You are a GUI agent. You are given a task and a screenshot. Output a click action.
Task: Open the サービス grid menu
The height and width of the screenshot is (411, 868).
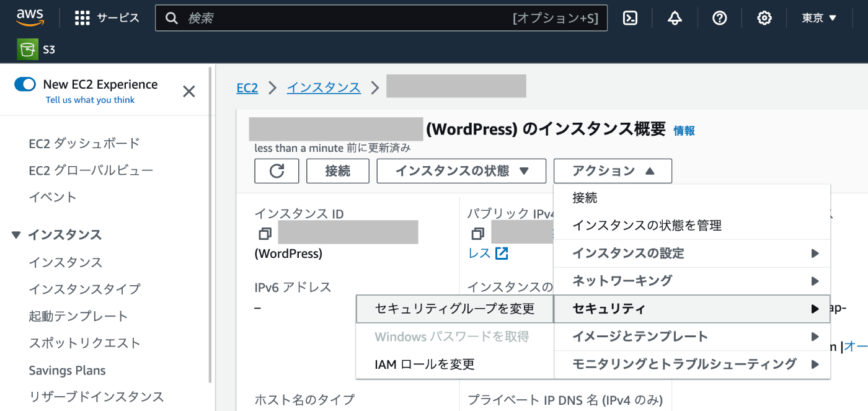[x=107, y=18]
